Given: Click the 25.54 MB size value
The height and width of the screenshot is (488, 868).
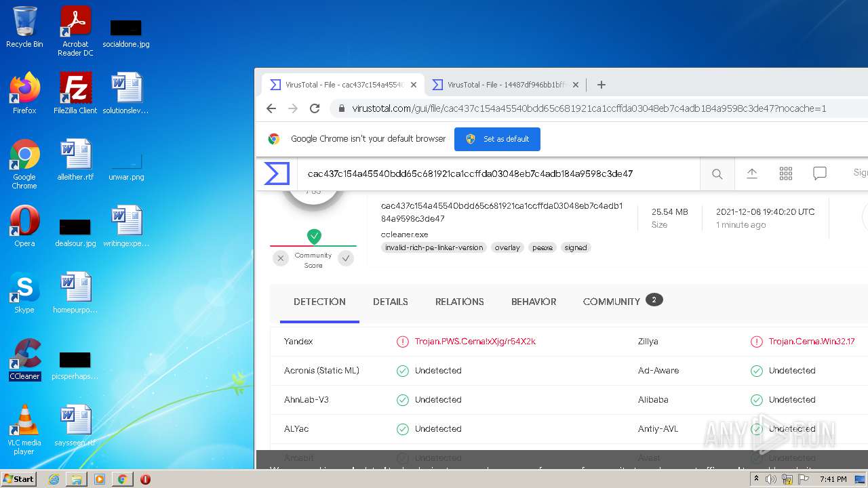Looking at the screenshot, I should (x=669, y=212).
